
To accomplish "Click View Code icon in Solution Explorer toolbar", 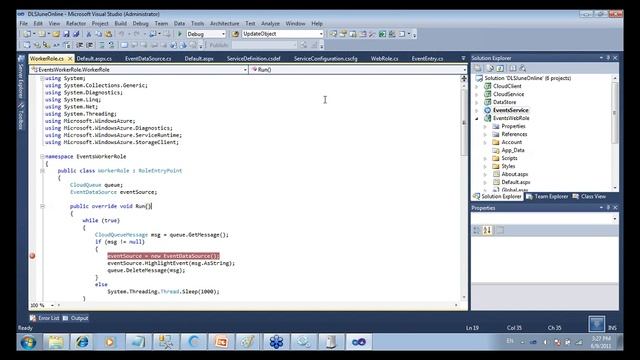I will coord(513,68).
